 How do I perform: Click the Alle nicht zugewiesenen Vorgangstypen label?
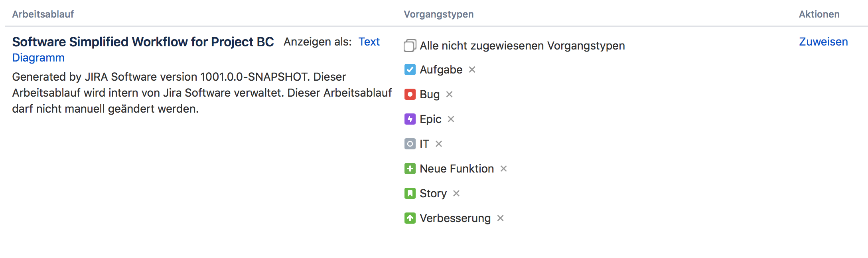click(x=522, y=46)
